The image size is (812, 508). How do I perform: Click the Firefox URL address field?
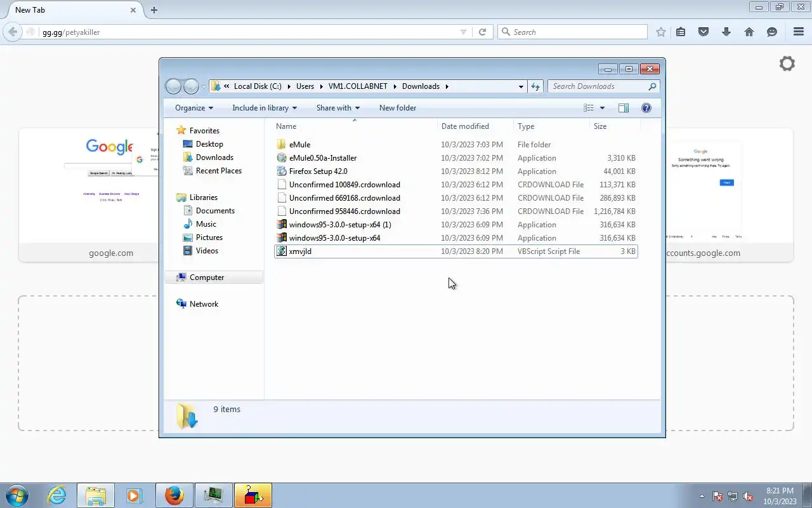click(x=247, y=32)
